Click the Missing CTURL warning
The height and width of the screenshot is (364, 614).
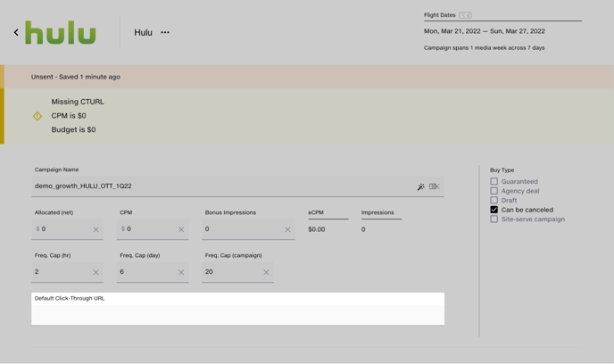(x=78, y=102)
